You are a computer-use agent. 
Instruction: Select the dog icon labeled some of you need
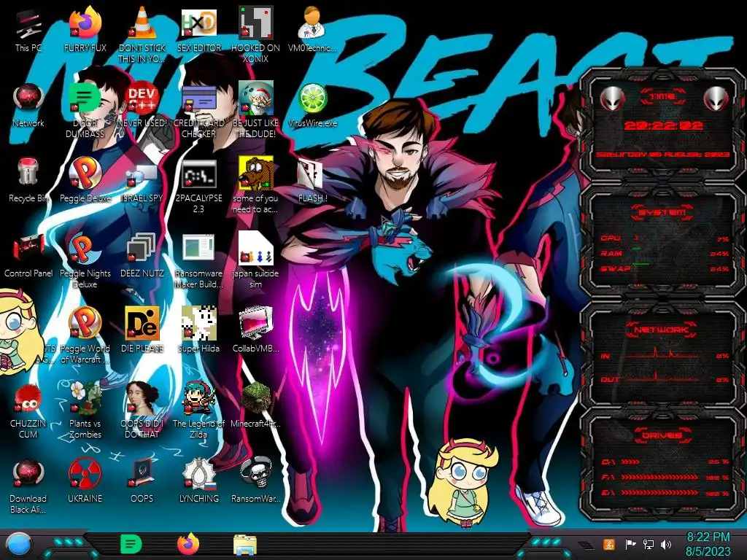255,186
